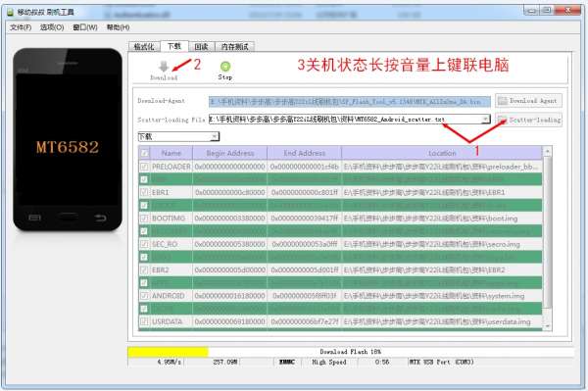This screenshot has height=391, width=588.
Task: Click the partition list scroll-up arrow
Action: coord(547,152)
